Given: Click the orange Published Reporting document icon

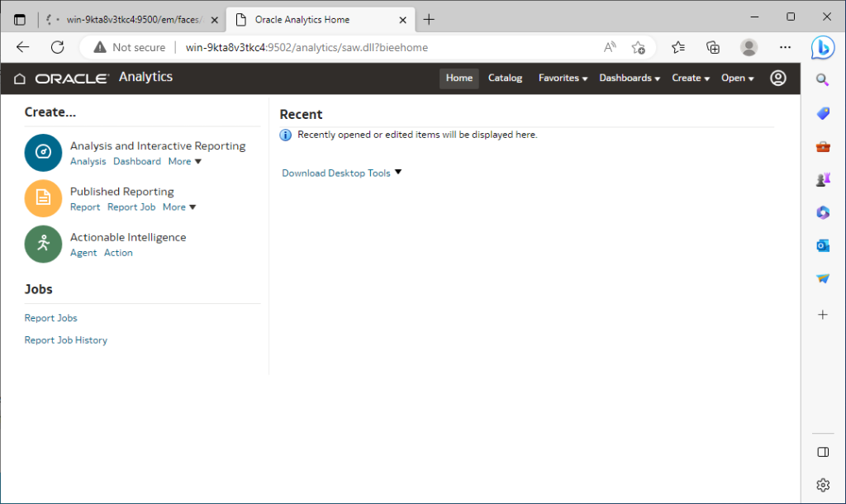Looking at the screenshot, I should [x=43, y=198].
